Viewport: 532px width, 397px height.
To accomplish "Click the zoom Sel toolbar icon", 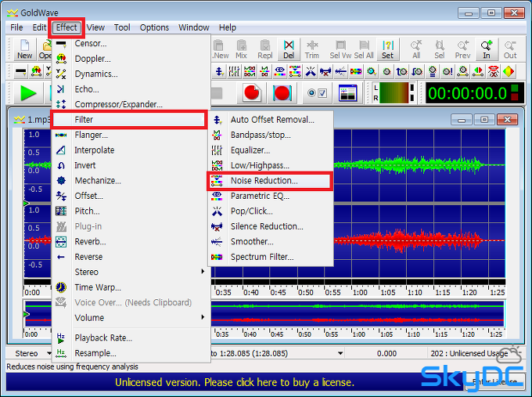I will pyautogui.click(x=440, y=49).
